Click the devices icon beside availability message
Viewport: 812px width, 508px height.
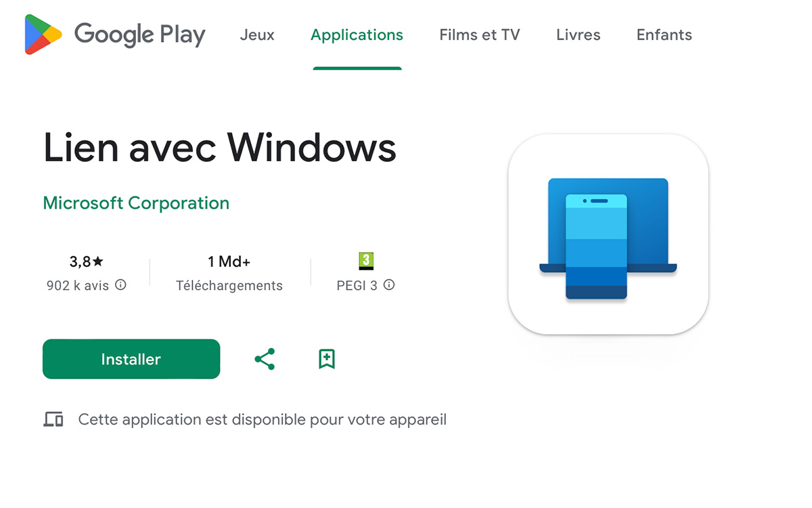53,419
